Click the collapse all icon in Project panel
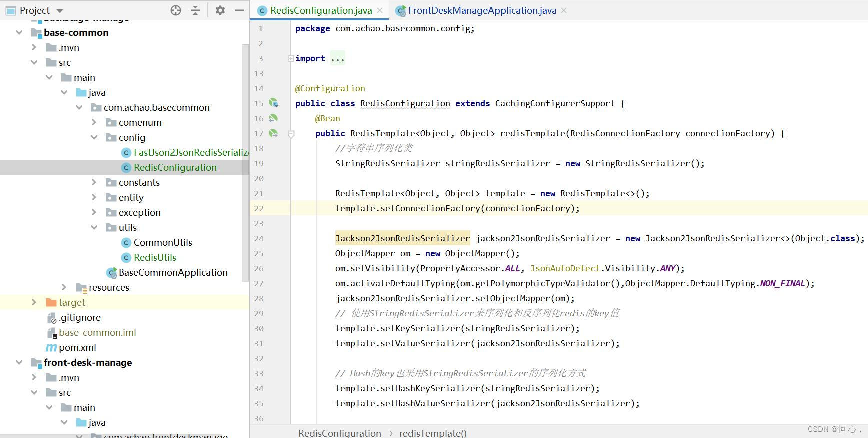This screenshot has width=868, height=438. pos(195,10)
